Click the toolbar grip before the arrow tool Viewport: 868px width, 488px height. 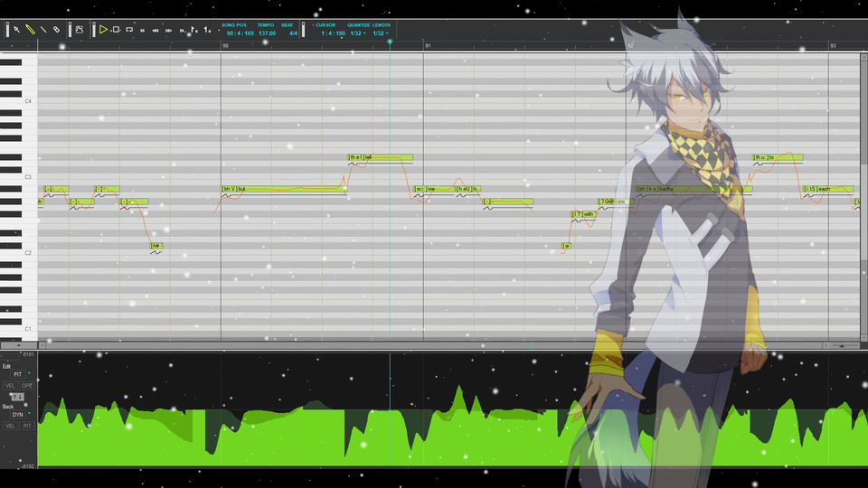[7, 29]
